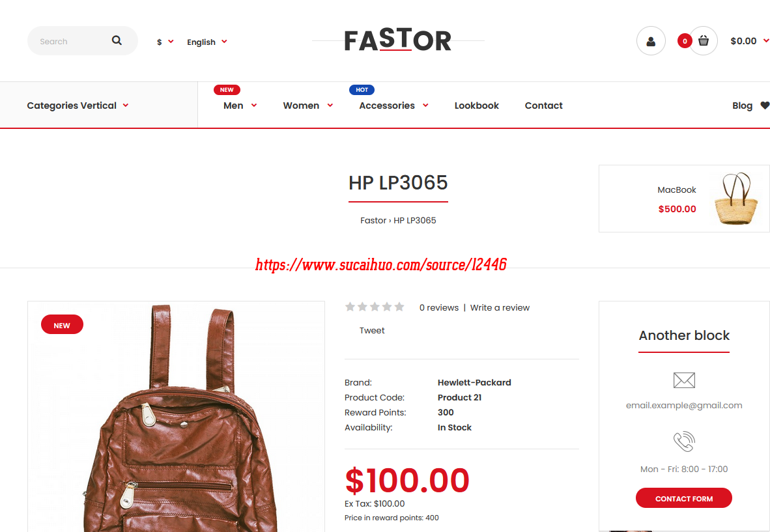Viewport: 770px width, 532px height.
Task: Click the phone icon in Another block
Action: 683,441
